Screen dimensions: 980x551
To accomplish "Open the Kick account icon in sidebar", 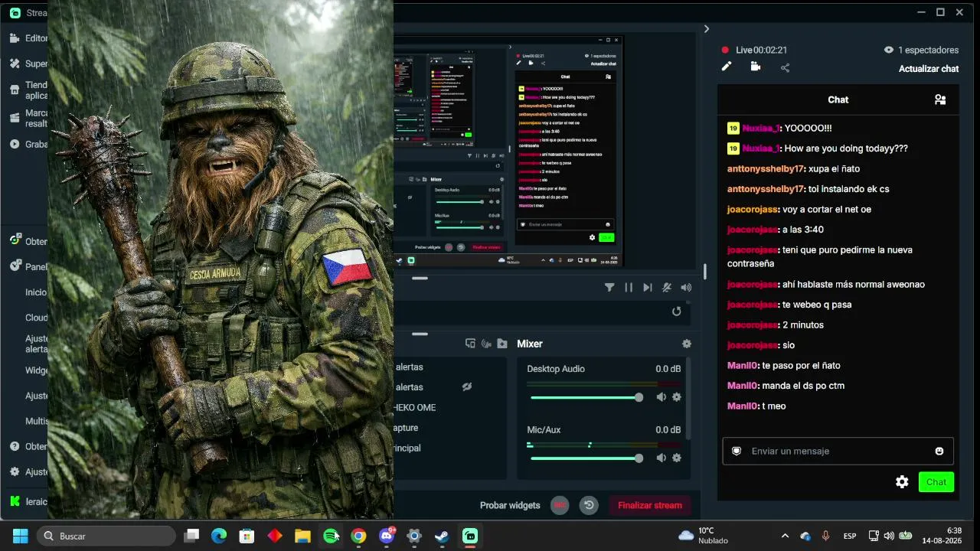I will (x=15, y=501).
